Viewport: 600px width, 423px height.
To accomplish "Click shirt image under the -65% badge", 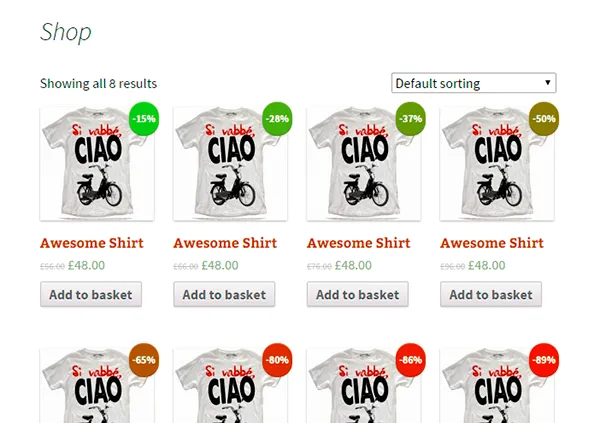I will coord(90,395).
